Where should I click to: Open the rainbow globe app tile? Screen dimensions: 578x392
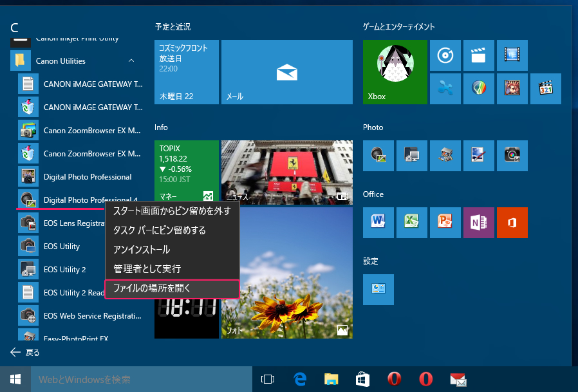click(478, 89)
